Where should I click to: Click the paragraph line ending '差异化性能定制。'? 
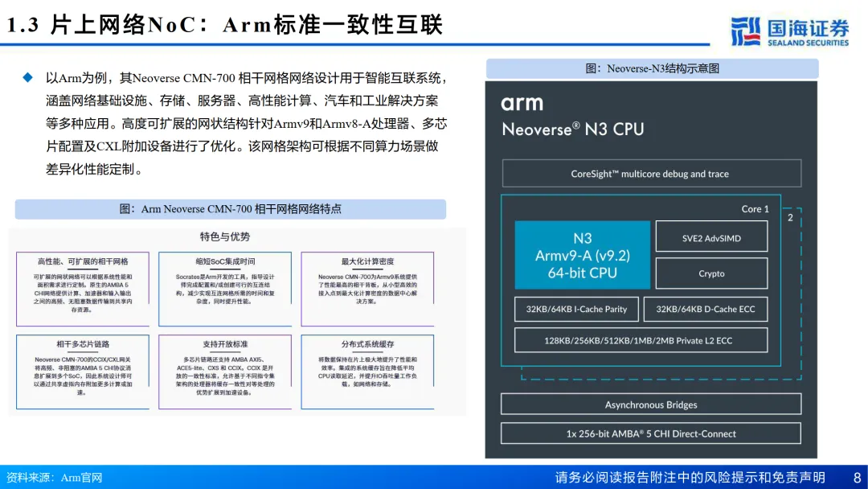[95, 170]
